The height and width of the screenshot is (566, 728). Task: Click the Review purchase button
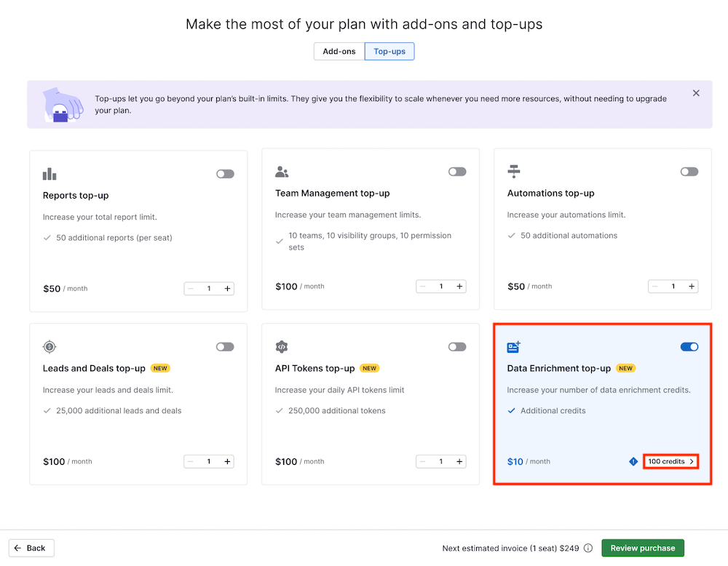click(642, 549)
